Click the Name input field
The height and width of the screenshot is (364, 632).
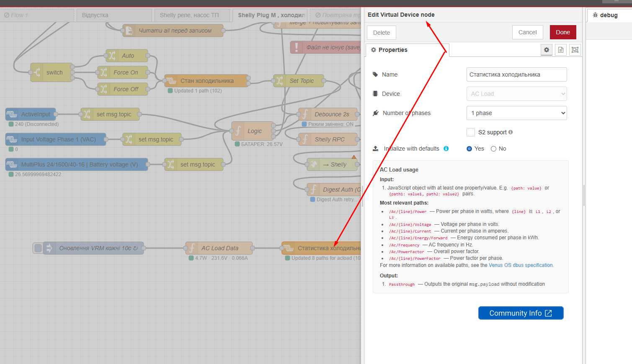pyautogui.click(x=516, y=74)
